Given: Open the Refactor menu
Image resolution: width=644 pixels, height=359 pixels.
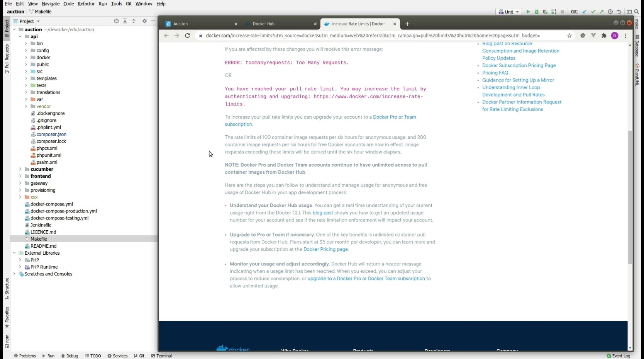Looking at the screenshot, I should [x=86, y=3].
